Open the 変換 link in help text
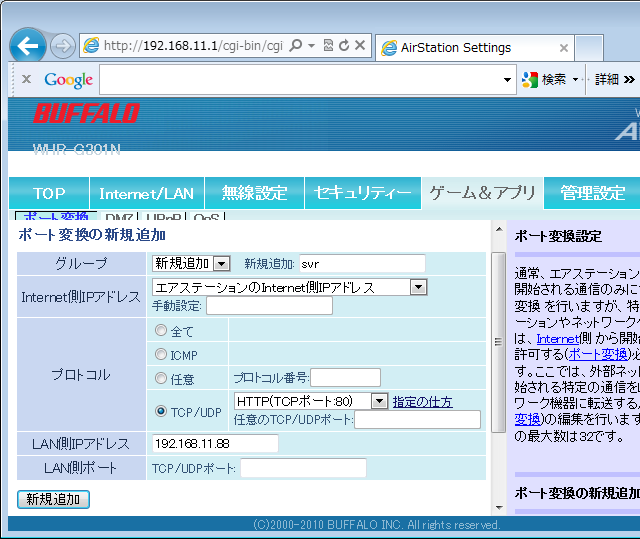 point(527,419)
